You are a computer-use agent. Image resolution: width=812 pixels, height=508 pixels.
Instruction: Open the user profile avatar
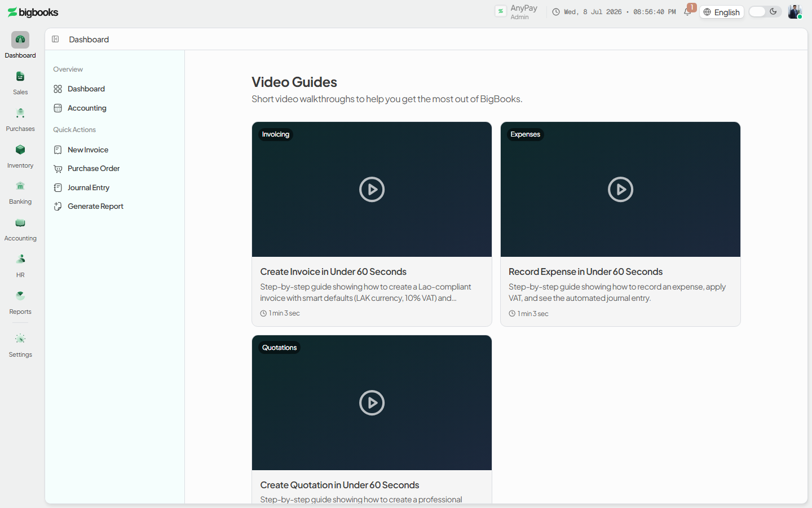[x=795, y=12]
